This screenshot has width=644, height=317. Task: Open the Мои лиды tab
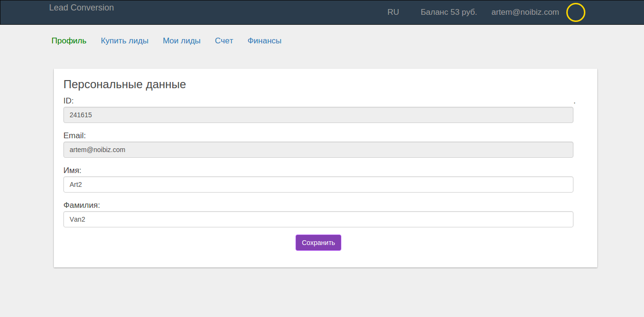[x=182, y=41]
